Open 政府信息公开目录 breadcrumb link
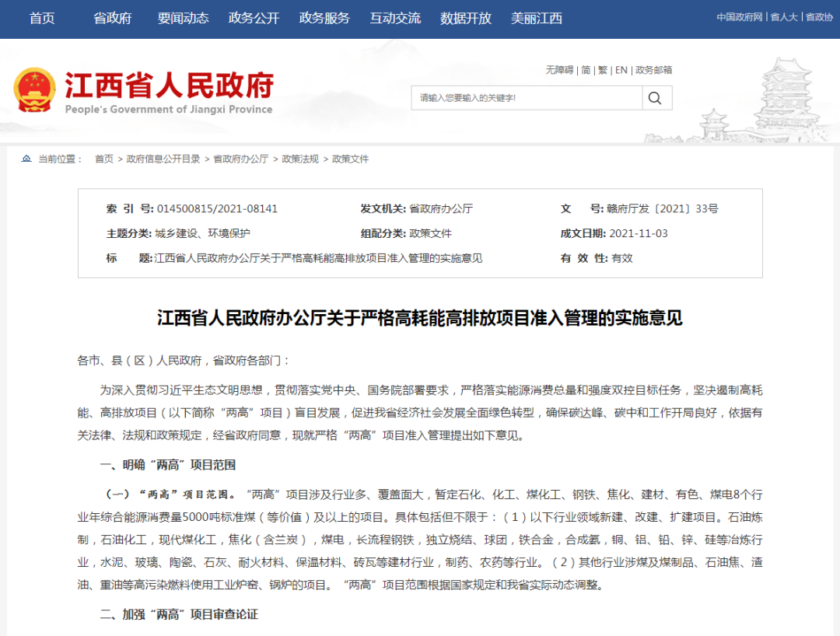840x636 pixels. coord(163,159)
